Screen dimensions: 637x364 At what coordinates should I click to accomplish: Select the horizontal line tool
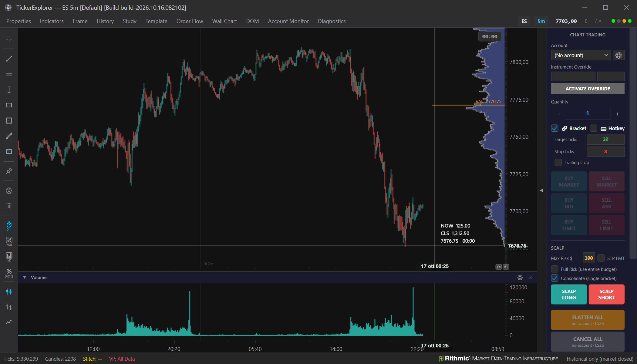[9, 74]
